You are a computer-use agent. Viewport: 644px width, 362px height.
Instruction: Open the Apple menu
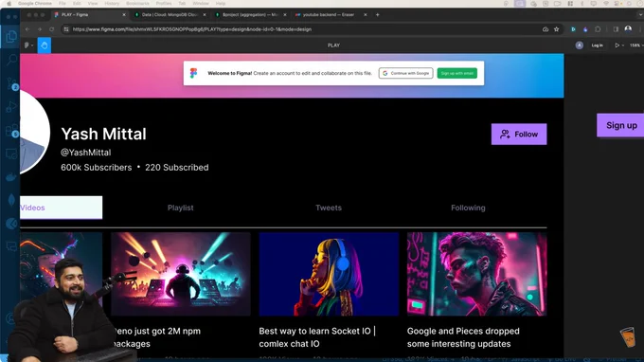click(x=9, y=3)
